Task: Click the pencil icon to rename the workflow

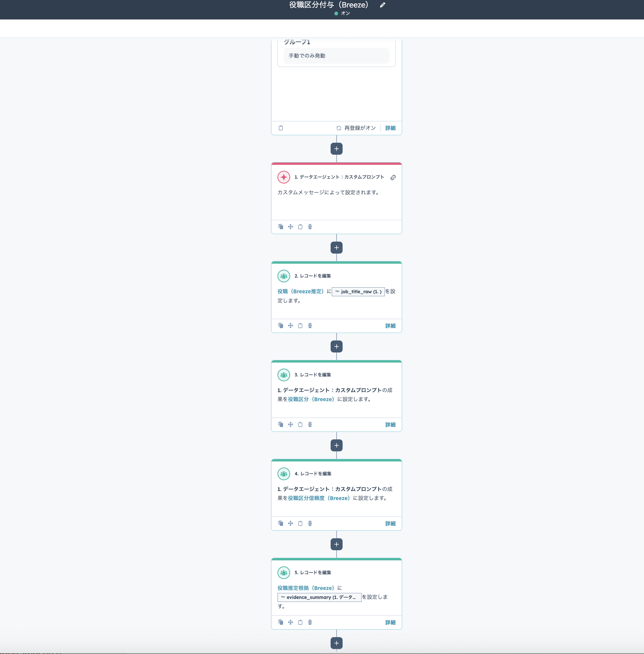Action: pyautogui.click(x=382, y=5)
